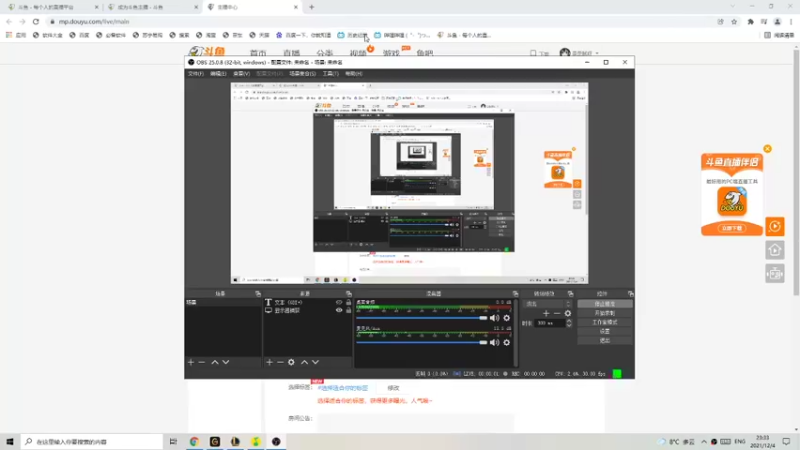Move the scene up with arrow icon
The height and width of the screenshot is (450, 800).
pos(215,362)
